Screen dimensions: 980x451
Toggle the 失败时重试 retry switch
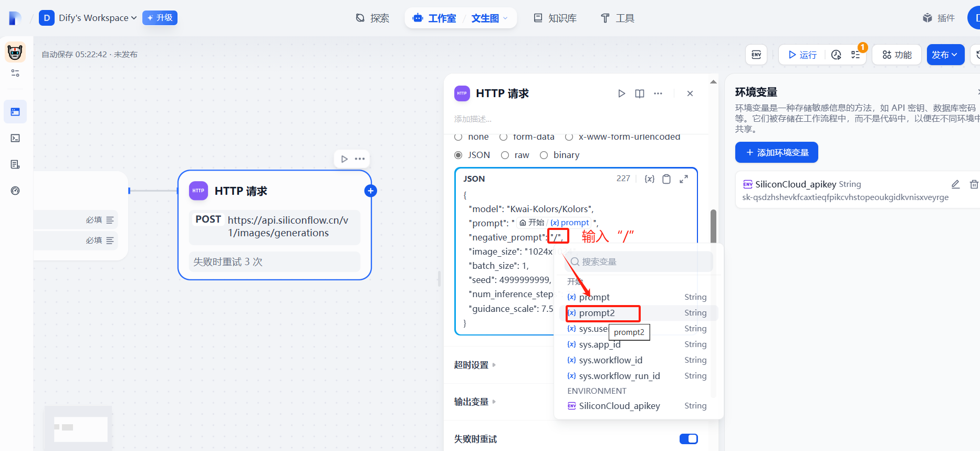tap(689, 439)
